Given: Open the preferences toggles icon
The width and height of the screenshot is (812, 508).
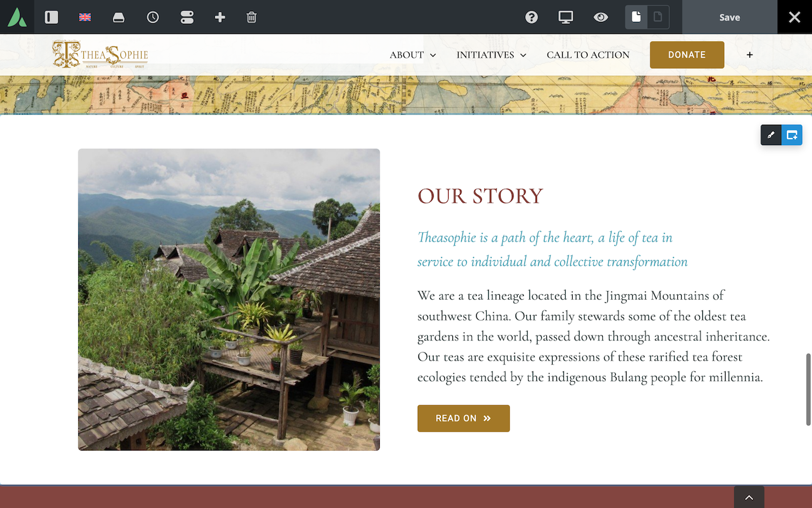Looking at the screenshot, I should click(x=187, y=18).
